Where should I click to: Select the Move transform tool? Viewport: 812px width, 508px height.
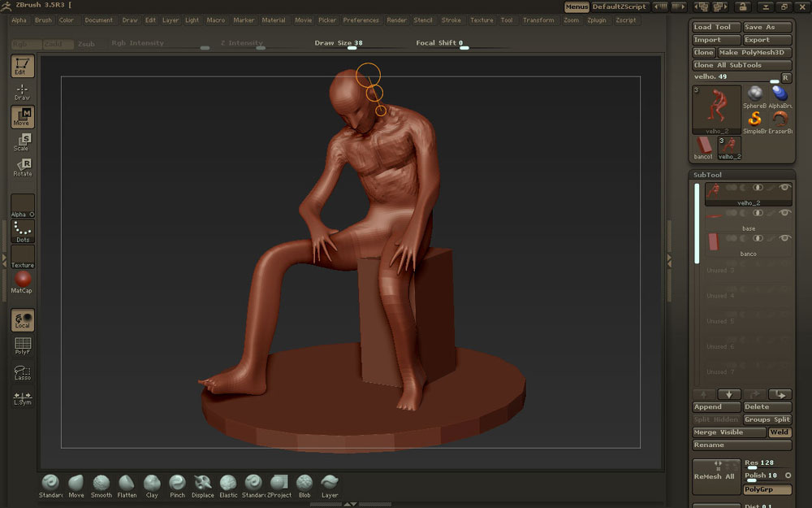tap(22, 117)
